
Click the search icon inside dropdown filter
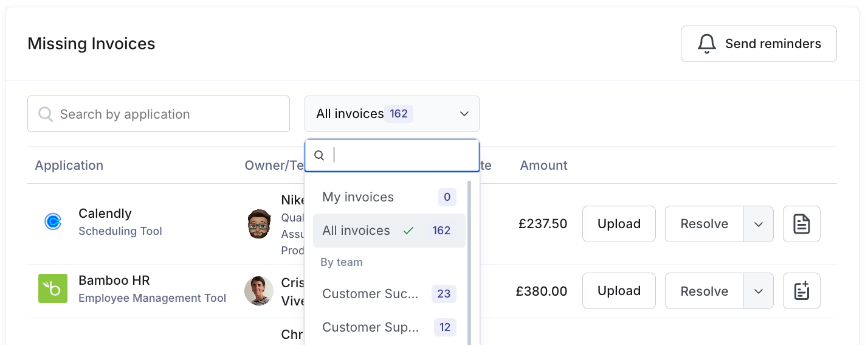pos(319,156)
